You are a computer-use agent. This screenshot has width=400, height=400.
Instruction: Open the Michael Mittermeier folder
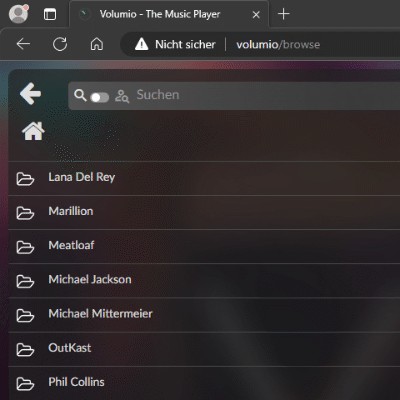[x=204, y=315]
